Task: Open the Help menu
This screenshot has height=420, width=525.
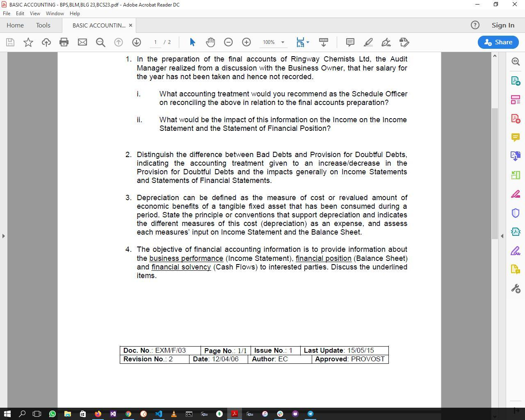Action: tap(75, 14)
